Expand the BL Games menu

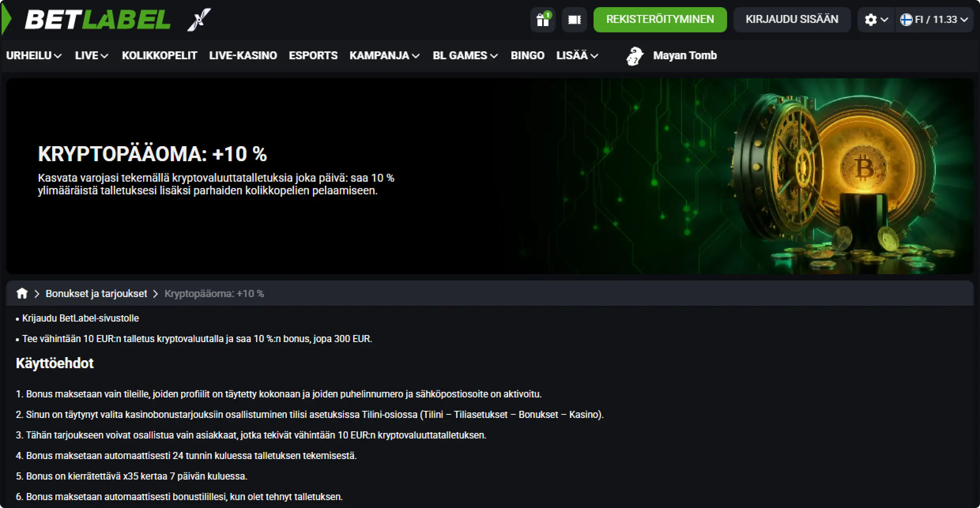pos(465,56)
